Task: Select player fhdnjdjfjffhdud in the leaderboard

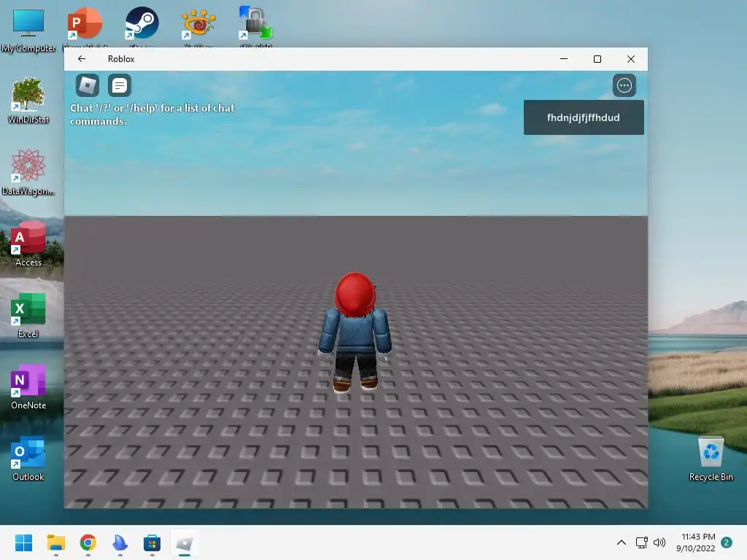Action: click(584, 117)
